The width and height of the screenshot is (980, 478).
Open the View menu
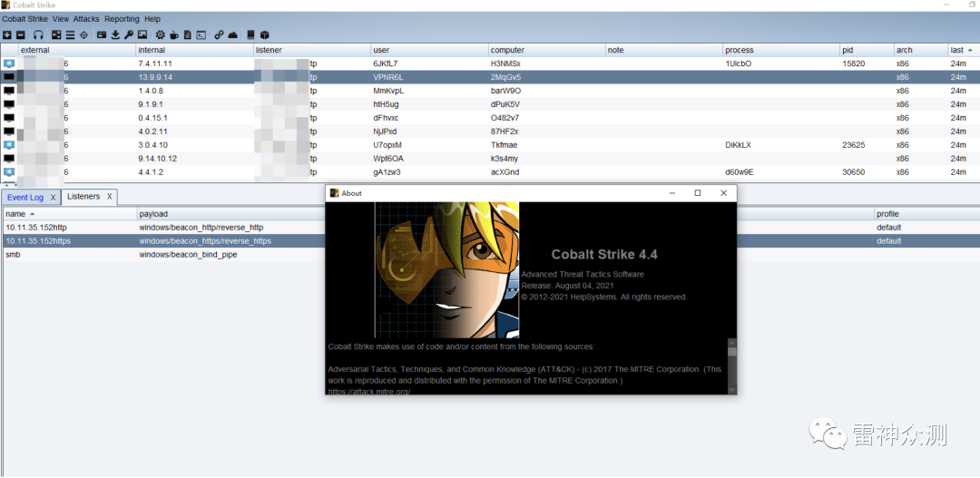point(61,19)
